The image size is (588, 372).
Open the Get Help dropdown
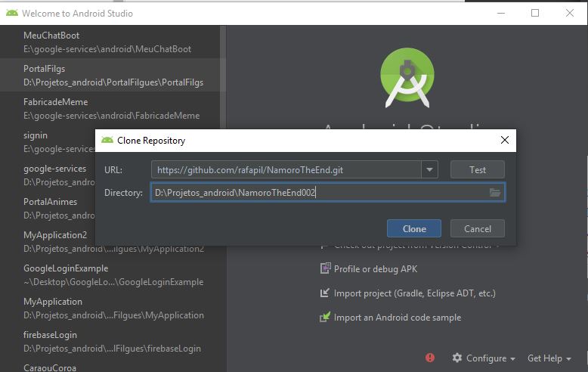point(549,358)
